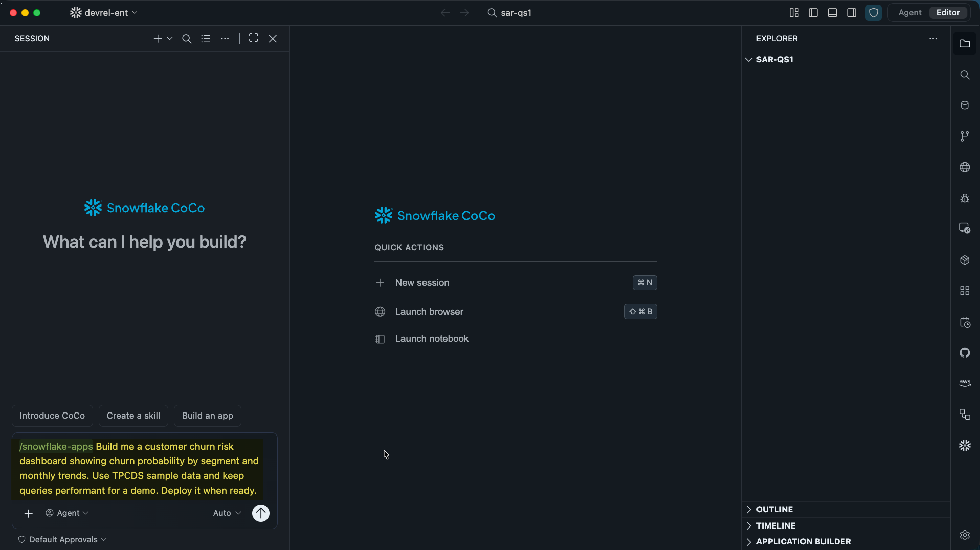Image resolution: width=980 pixels, height=550 pixels.
Task: Click into the prompt text area
Action: pos(141,469)
